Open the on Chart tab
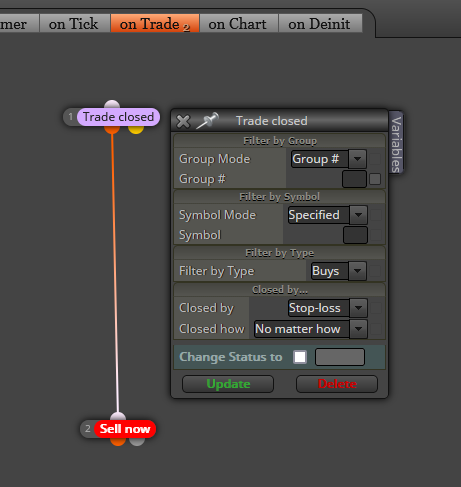Image resolution: width=461 pixels, height=487 pixels. pyautogui.click(x=239, y=23)
